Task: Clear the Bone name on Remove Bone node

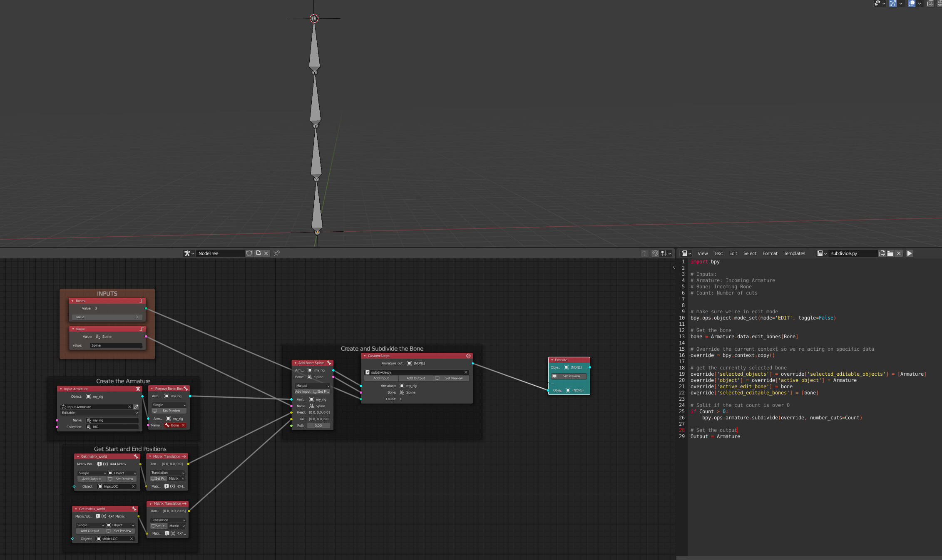Action: point(183,425)
